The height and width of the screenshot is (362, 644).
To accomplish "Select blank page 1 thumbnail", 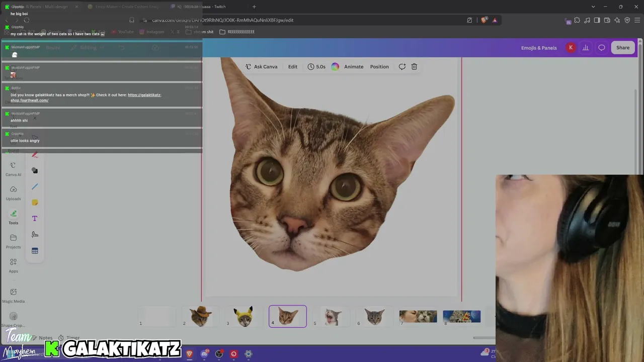I will coord(157,316).
